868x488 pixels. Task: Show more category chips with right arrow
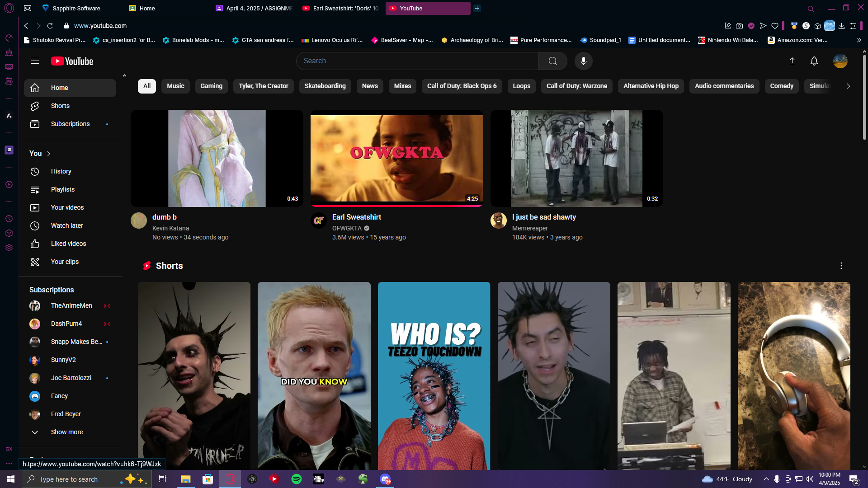pos(848,86)
